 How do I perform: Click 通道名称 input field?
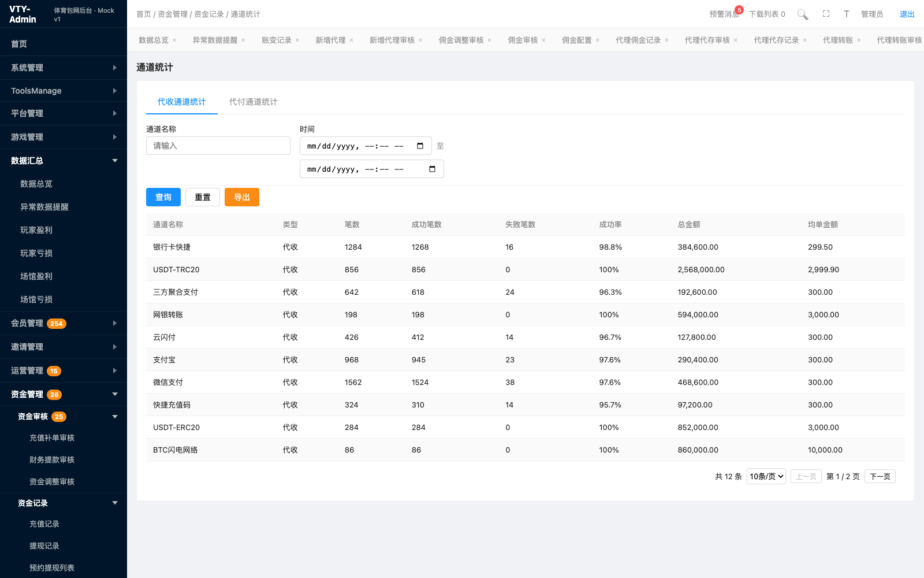pyautogui.click(x=218, y=146)
